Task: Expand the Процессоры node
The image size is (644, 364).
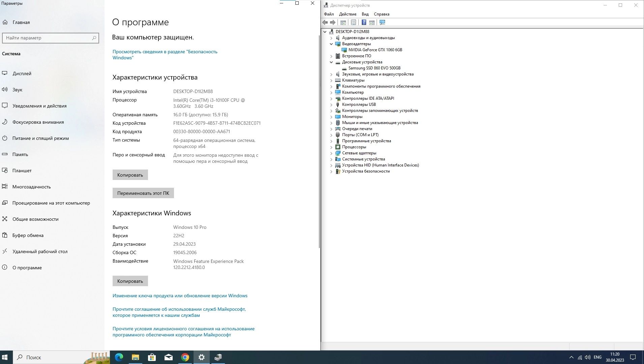Action: [x=331, y=147]
